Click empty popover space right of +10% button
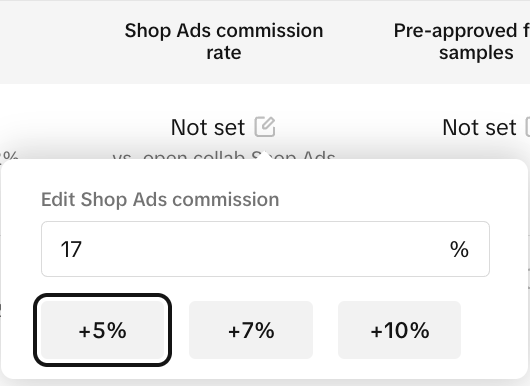 [492, 330]
